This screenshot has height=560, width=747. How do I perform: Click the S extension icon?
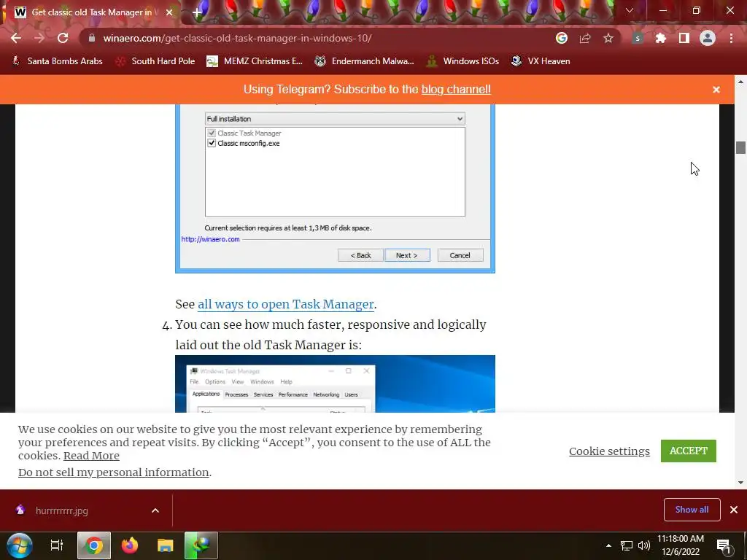[638, 38]
